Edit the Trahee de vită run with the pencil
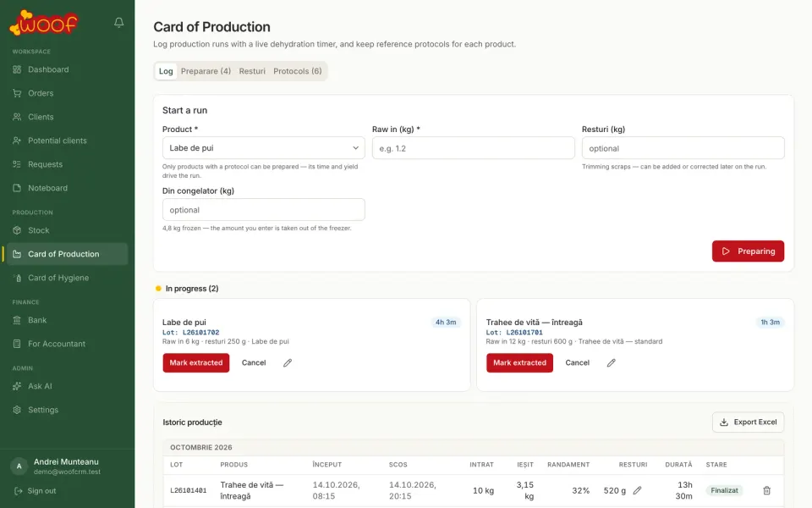Screen dimensions: 812x508 [x=611, y=363]
